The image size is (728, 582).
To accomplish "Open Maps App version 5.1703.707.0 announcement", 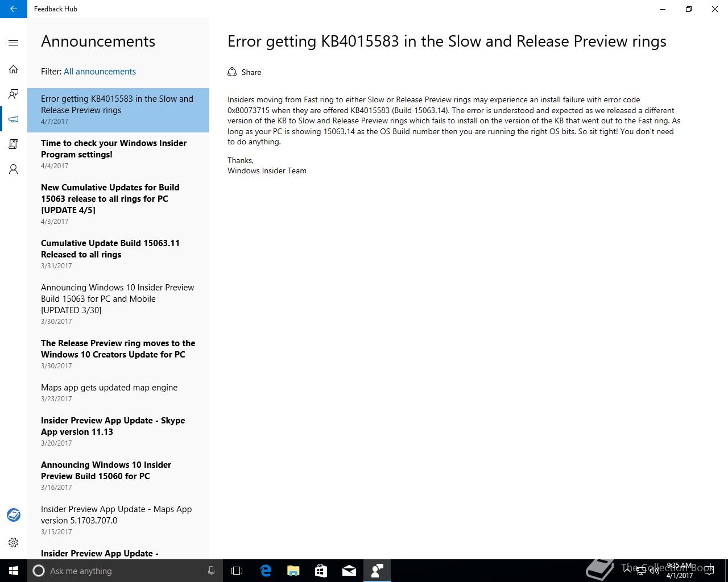I will [118, 521].
